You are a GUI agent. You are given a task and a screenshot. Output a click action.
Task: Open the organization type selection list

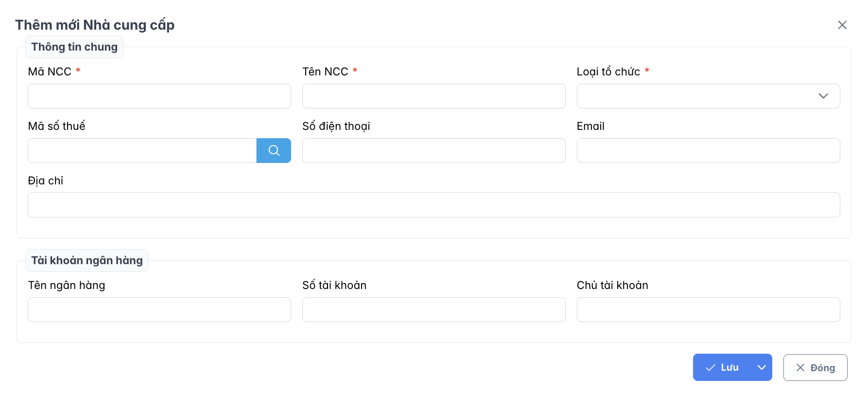coord(708,96)
